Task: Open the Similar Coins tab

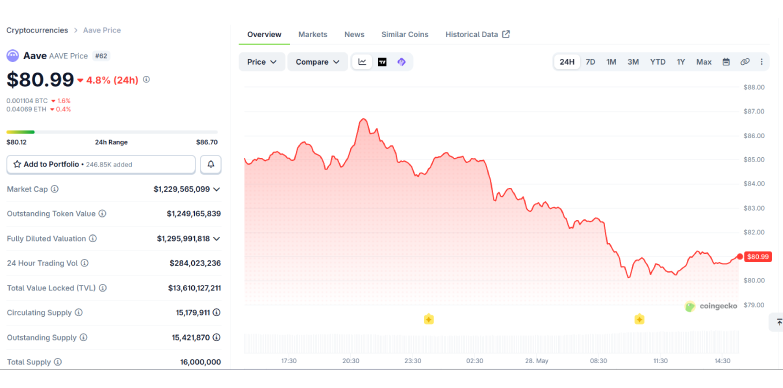Action: [x=404, y=34]
